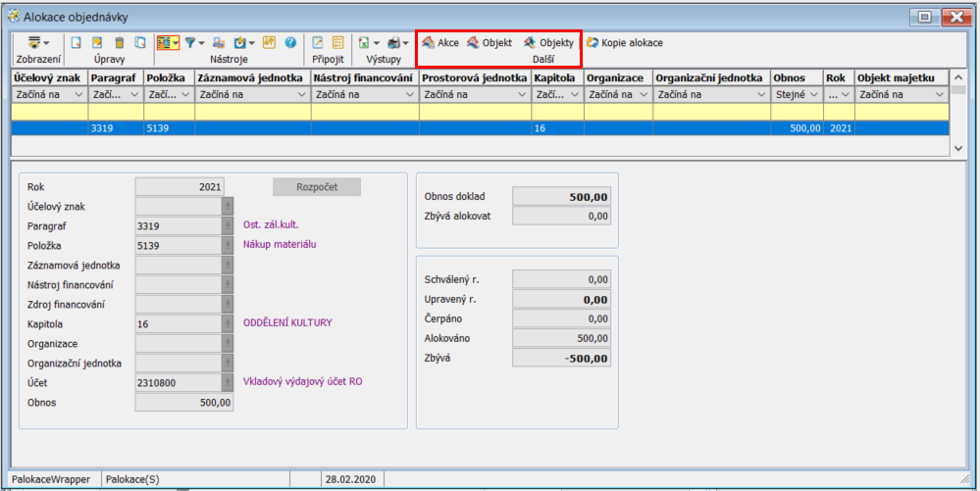Image resolution: width=980 pixels, height=491 pixels.
Task: Click the Účet field showing 2310800
Action: [x=178, y=383]
